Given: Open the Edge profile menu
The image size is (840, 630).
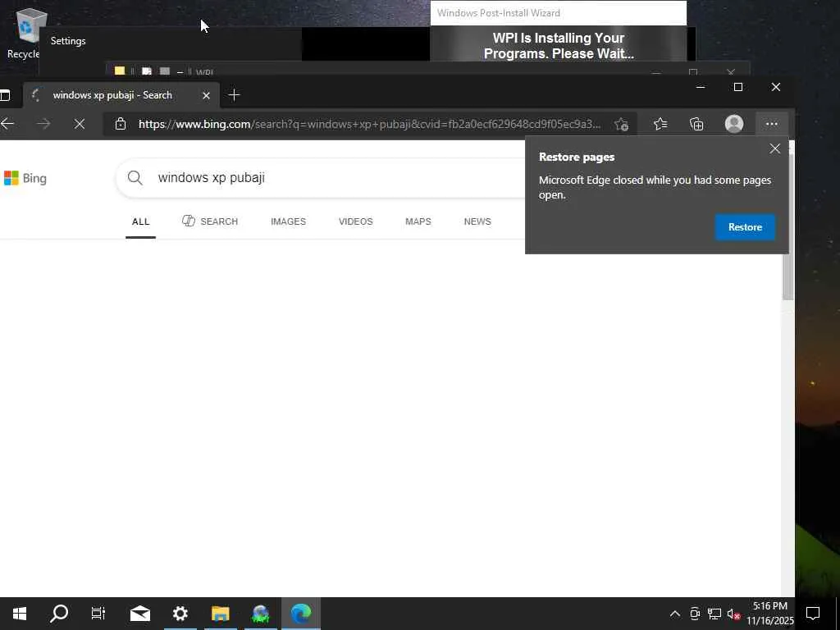Looking at the screenshot, I should click(734, 124).
